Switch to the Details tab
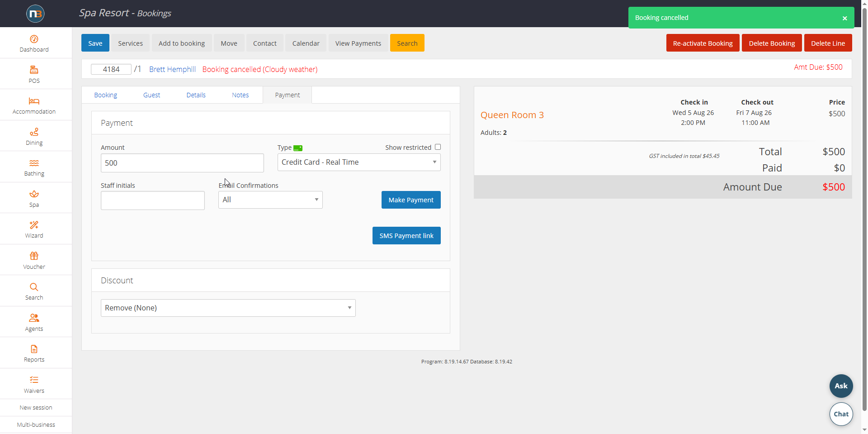 pyautogui.click(x=196, y=95)
